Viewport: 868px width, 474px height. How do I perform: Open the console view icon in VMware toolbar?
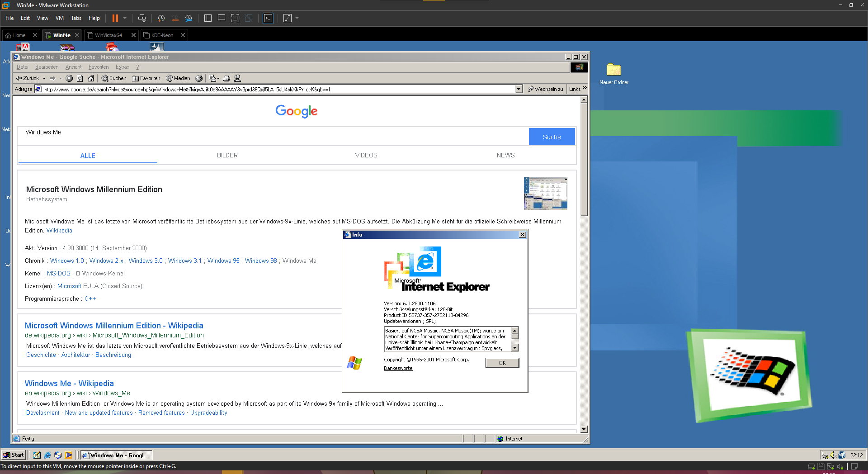click(x=268, y=18)
